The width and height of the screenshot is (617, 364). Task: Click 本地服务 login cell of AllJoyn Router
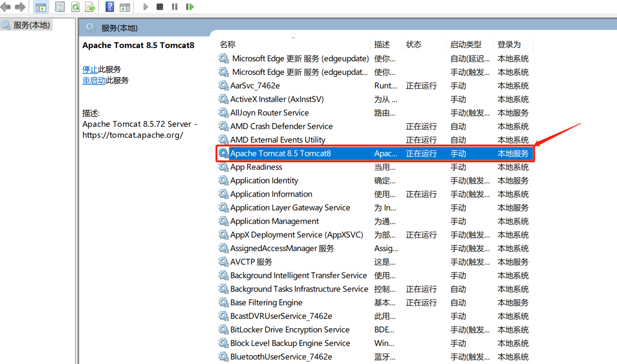click(x=513, y=113)
